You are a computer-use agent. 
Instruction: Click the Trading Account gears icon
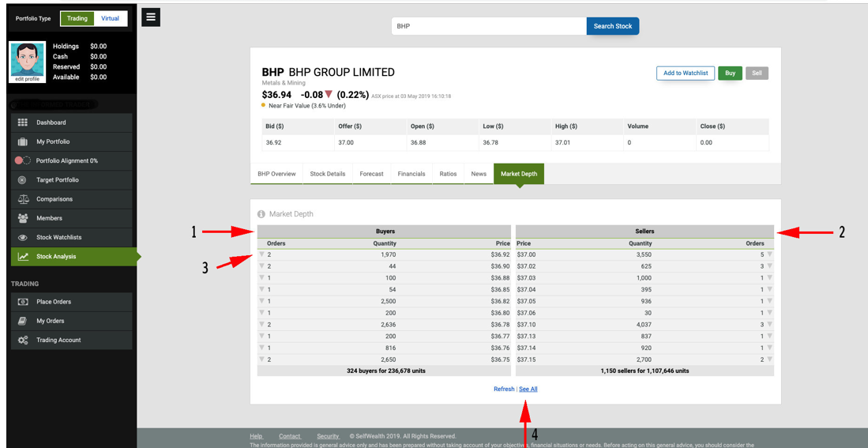click(23, 340)
